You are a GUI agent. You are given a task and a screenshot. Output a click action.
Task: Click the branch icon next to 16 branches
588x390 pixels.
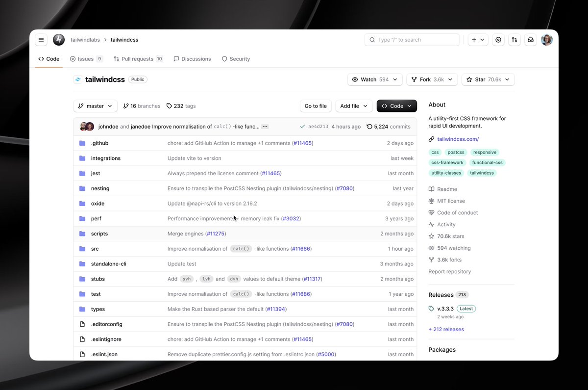coord(126,106)
